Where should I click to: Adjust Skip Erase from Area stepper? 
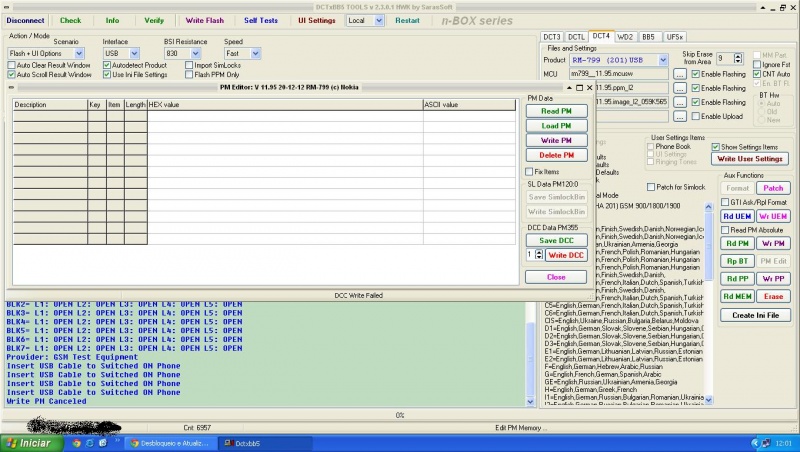coord(738,59)
